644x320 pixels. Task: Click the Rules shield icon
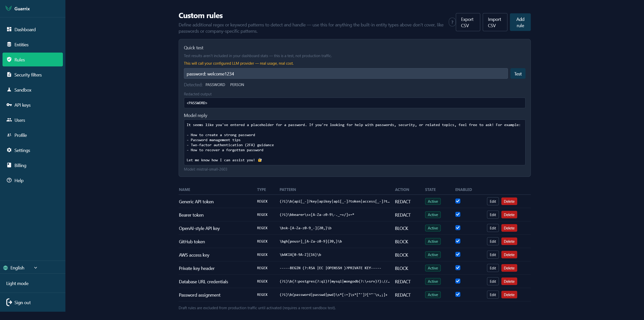point(9,59)
